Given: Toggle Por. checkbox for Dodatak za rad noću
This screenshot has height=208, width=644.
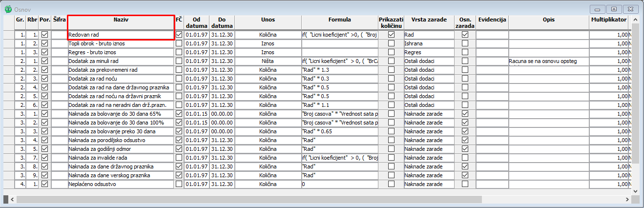Looking at the screenshot, I should pyautogui.click(x=45, y=79).
